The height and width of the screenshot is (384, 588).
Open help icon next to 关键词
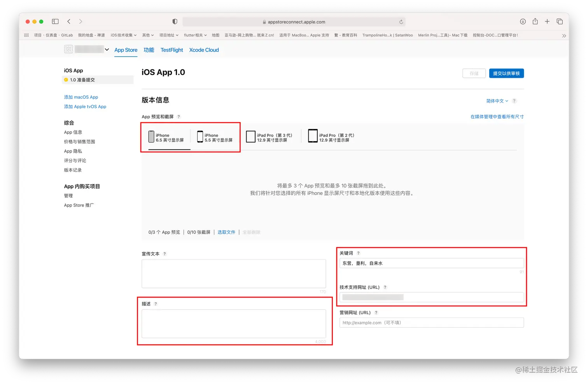[x=358, y=253]
